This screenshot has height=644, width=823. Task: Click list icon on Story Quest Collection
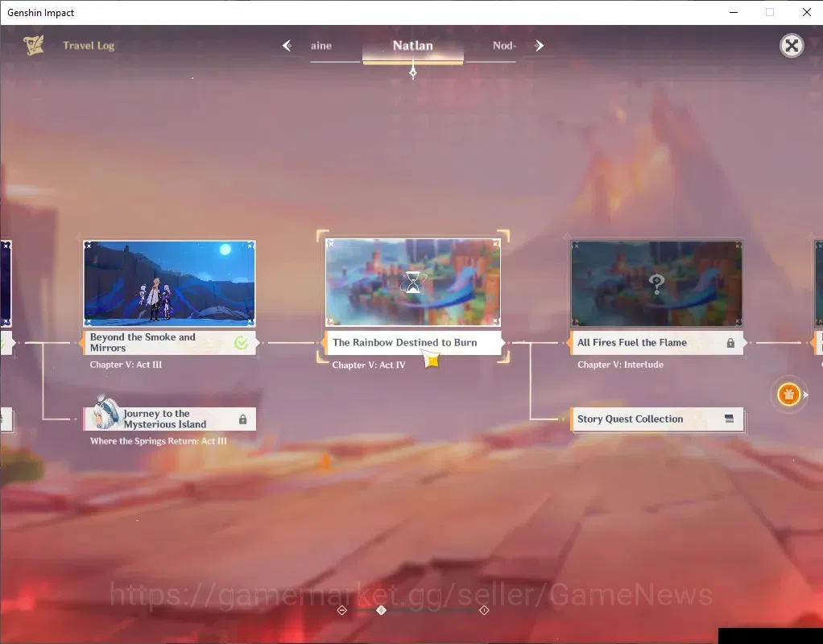coord(729,419)
